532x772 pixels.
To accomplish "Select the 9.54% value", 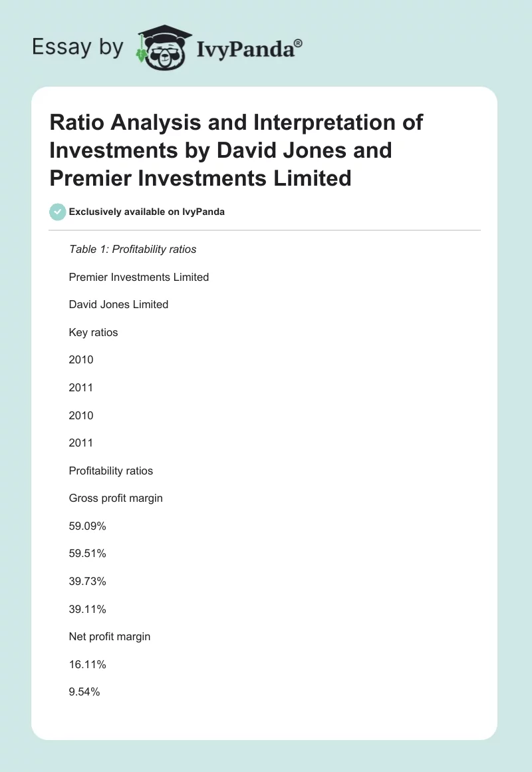I will pos(84,692).
